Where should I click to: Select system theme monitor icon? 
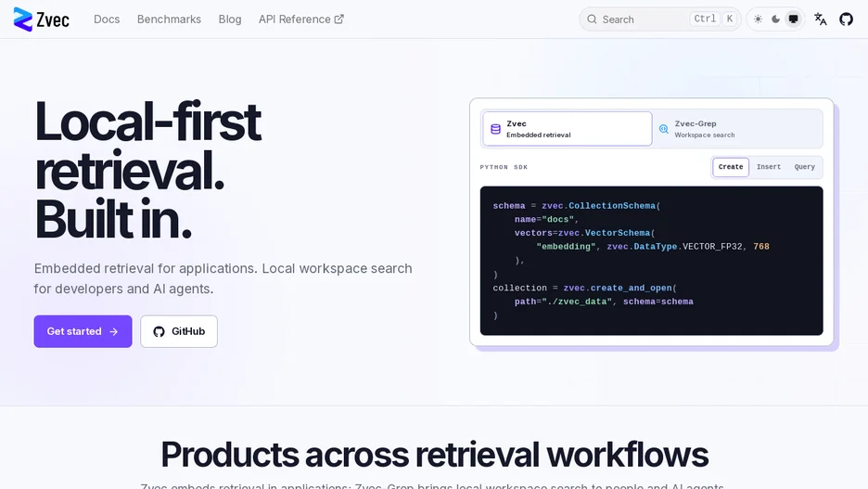tap(793, 19)
